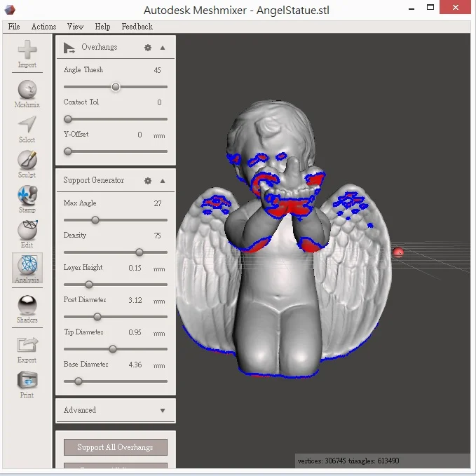Image resolution: width=476 pixels, height=476 pixels.
Task: Click the Layer Height value 0.15
Action: 135,268
